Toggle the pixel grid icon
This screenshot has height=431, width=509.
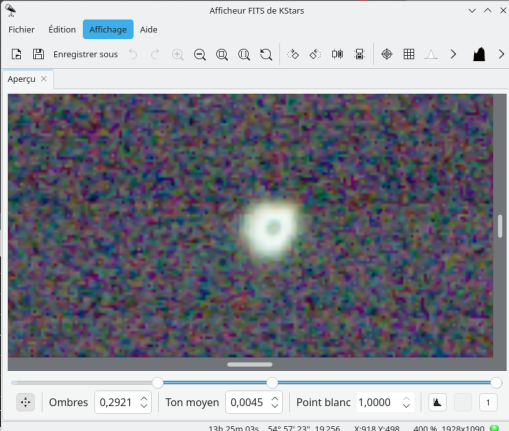tap(409, 54)
